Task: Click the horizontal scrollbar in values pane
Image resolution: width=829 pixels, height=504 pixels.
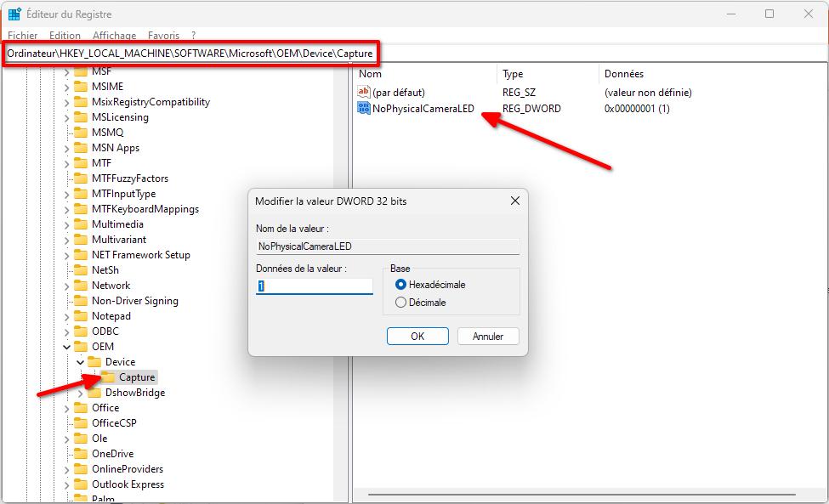Action: (x=582, y=495)
